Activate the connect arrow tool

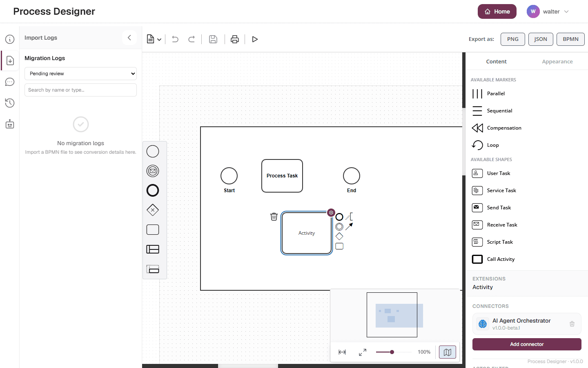(349, 227)
